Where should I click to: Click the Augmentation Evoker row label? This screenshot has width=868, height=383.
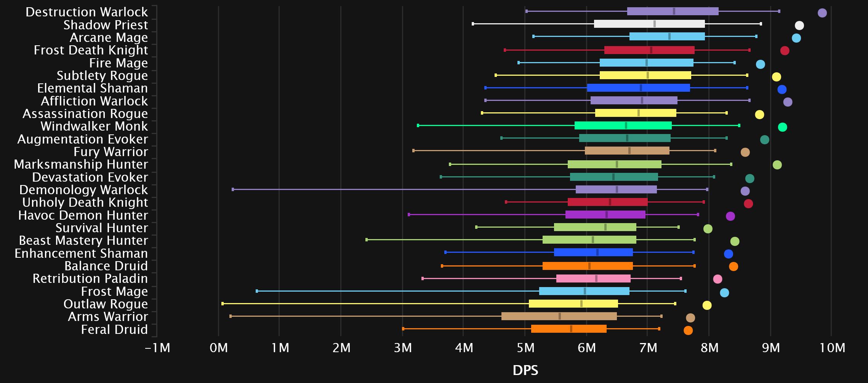click(82, 139)
